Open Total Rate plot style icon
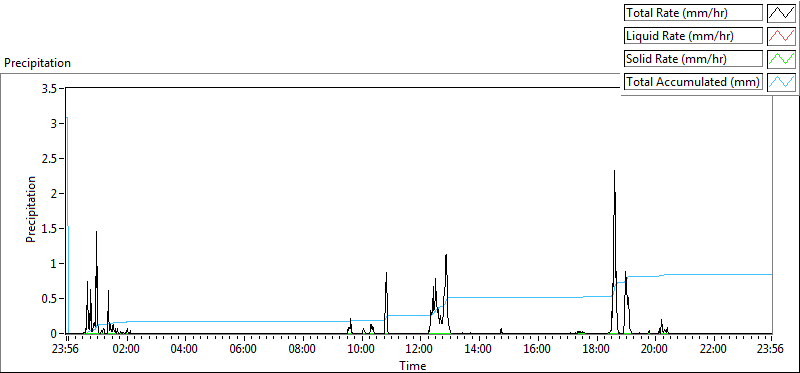800x373 pixels. (781, 13)
